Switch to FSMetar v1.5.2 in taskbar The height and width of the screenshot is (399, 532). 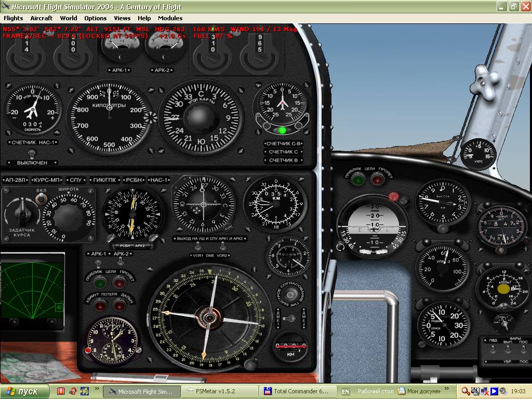220,391
